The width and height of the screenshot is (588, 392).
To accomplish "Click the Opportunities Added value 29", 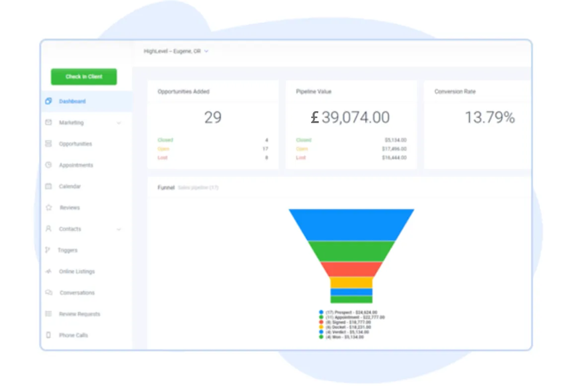I will tap(213, 118).
